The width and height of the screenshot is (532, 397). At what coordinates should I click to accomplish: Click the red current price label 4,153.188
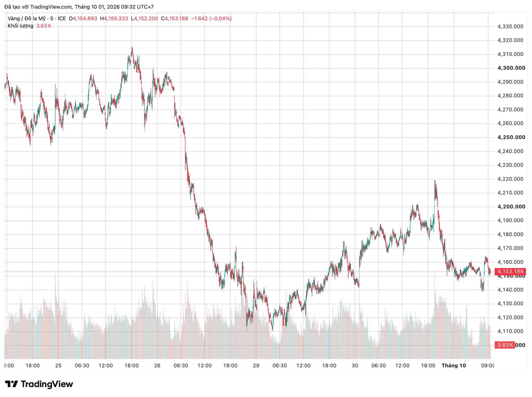pos(510,272)
